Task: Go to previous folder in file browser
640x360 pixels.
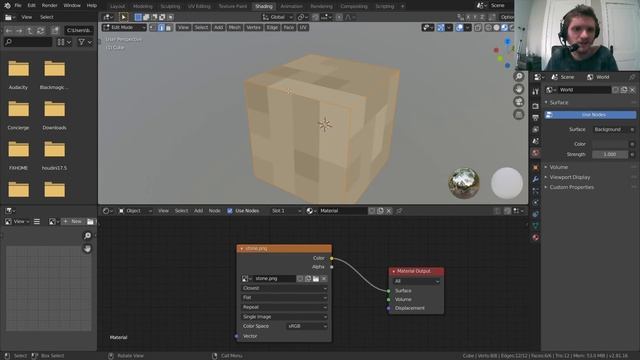Action: click(x=9, y=31)
